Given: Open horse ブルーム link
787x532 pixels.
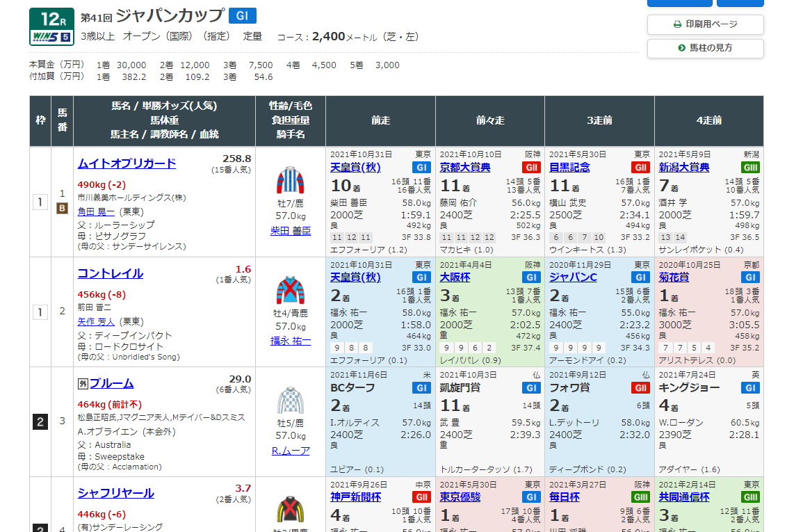Looking at the screenshot, I should coord(111,383).
